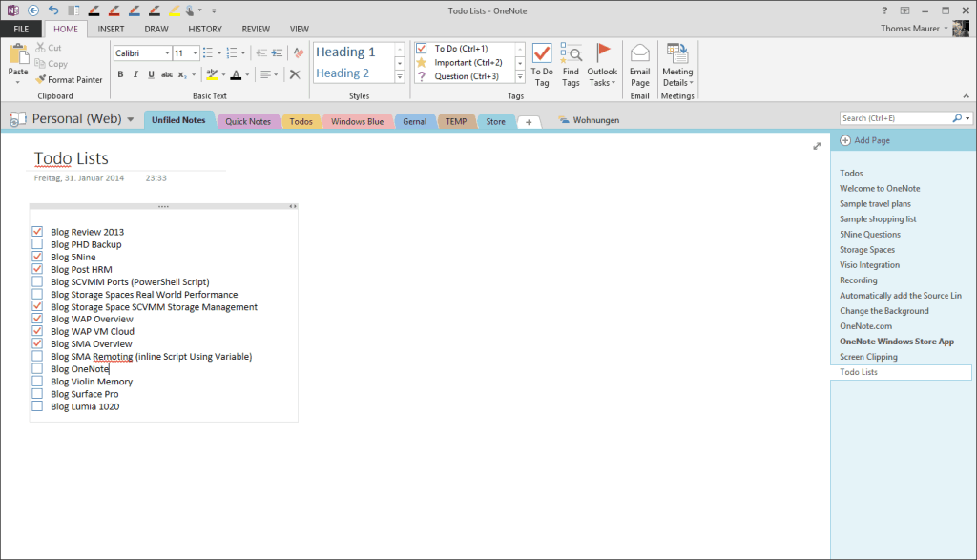The image size is (977, 560).
Task: Undo the last action
Action: click(53, 10)
